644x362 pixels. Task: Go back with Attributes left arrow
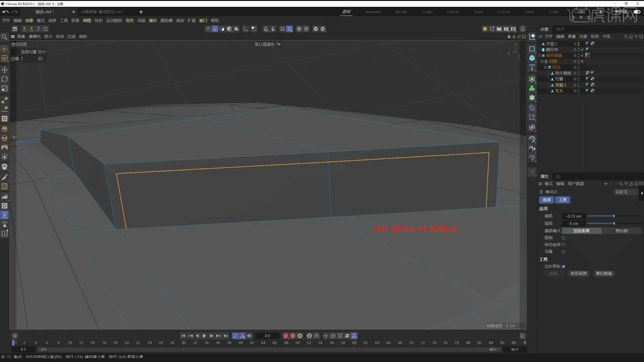(606, 184)
